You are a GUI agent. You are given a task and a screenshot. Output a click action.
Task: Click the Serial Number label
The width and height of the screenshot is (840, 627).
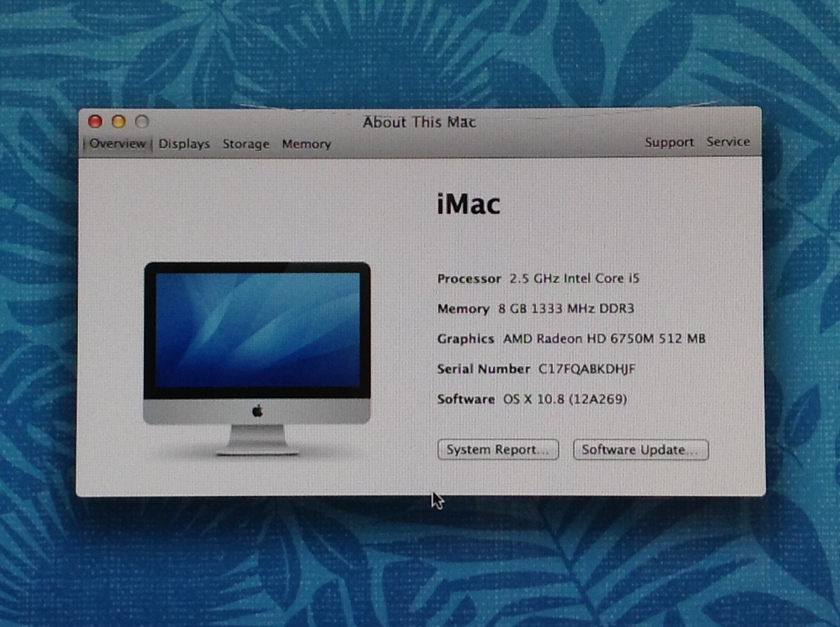(x=484, y=369)
